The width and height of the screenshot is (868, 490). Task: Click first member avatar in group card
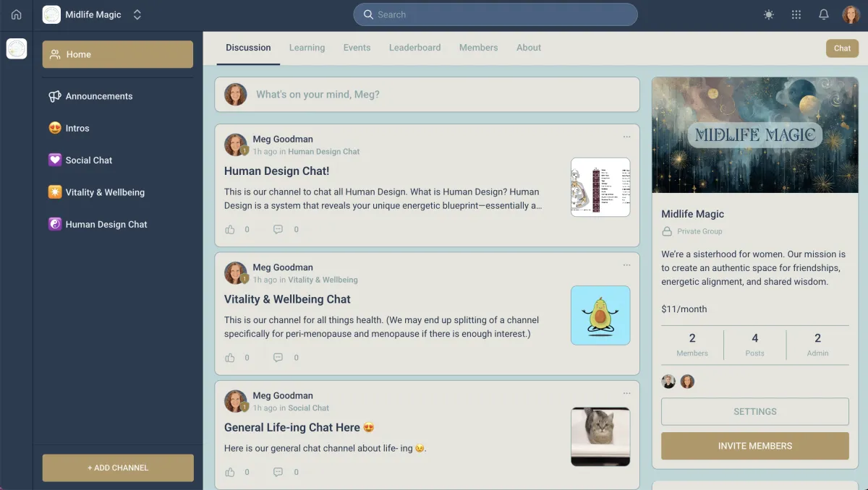coord(668,382)
